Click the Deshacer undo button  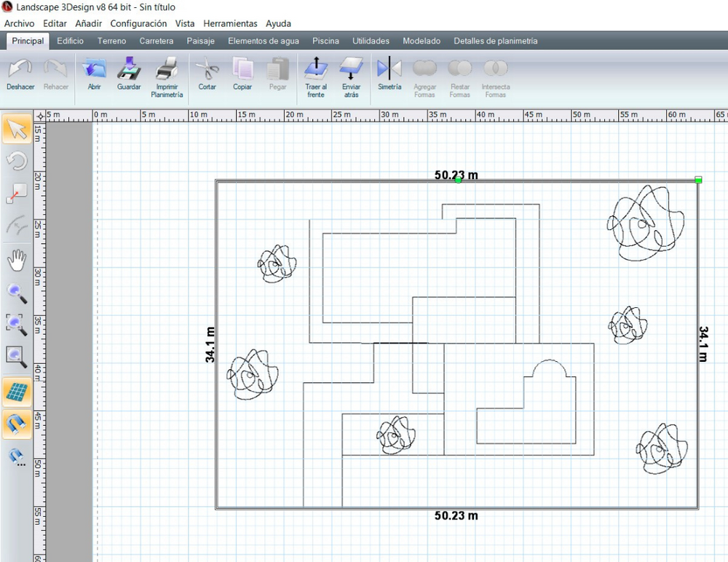(20, 74)
